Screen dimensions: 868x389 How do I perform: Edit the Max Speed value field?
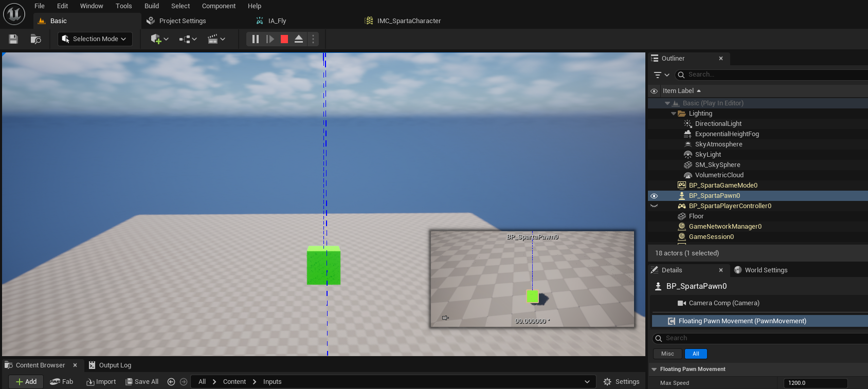click(x=815, y=383)
